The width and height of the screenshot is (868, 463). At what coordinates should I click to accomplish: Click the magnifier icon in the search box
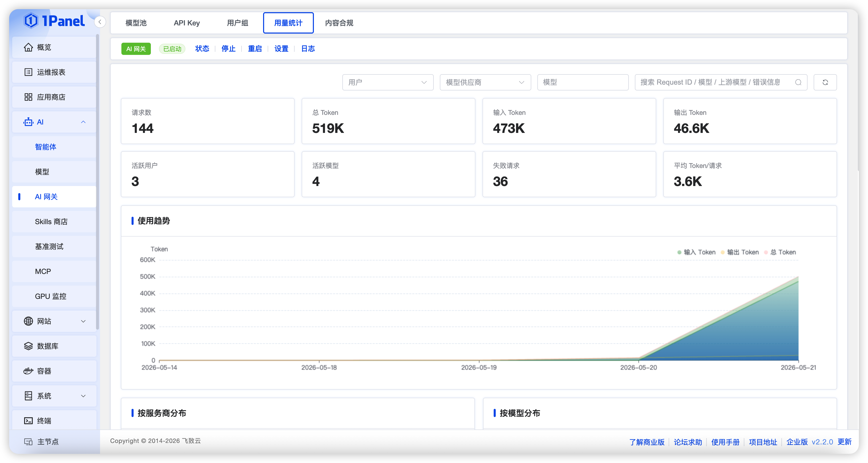coord(798,82)
